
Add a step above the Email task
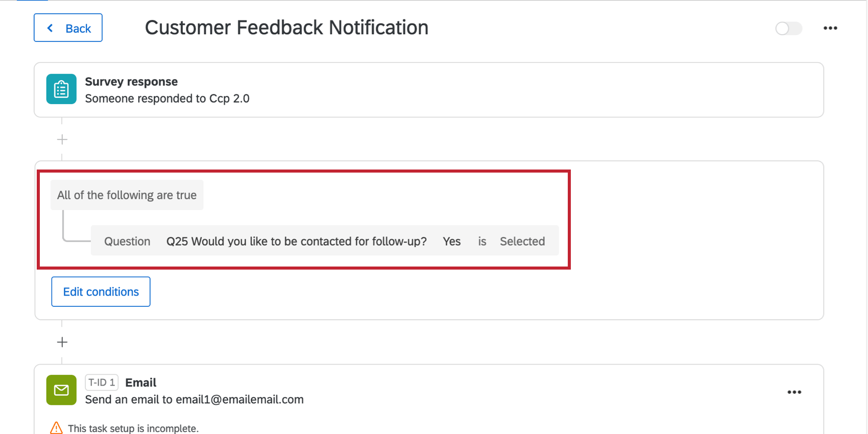[62, 342]
